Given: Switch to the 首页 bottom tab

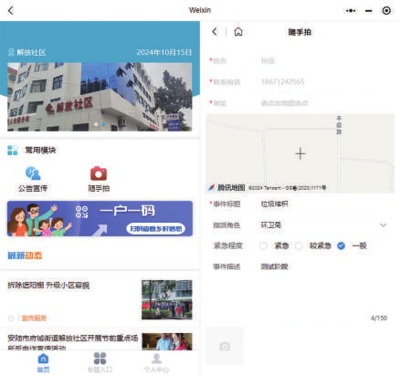Looking at the screenshot, I should click(x=43, y=363).
